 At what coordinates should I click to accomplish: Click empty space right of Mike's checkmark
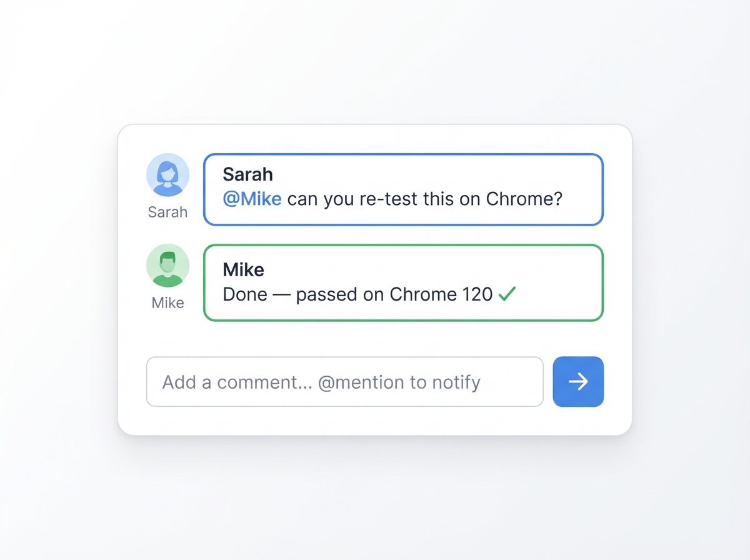556,294
